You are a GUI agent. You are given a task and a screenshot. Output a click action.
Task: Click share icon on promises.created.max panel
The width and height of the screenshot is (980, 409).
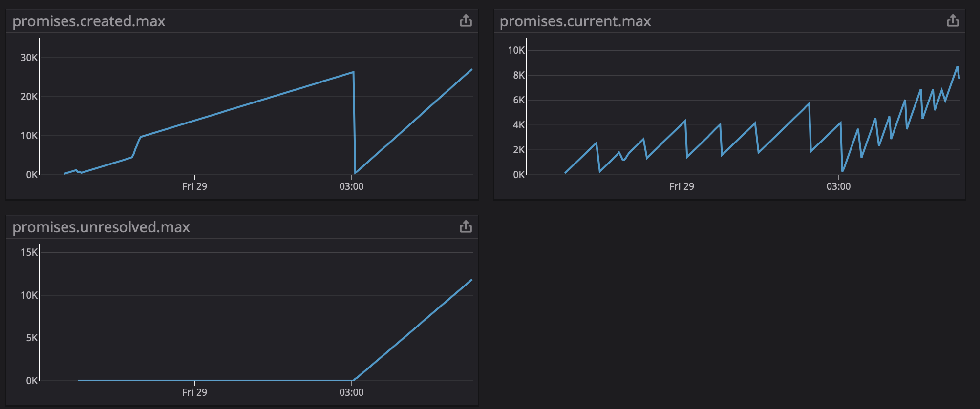pyautogui.click(x=466, y=20)
